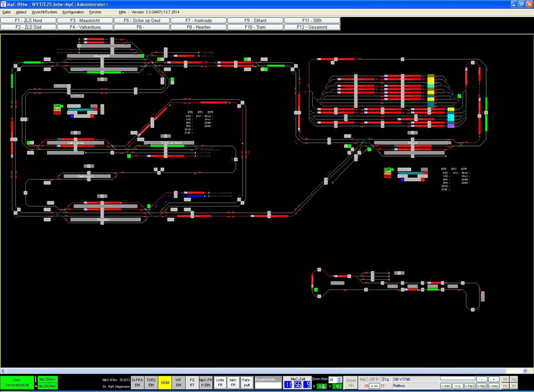Screen dimensions: 534x392
Task: Increase the Zoom-Wert with the up arrow
Action: click(x=339, y=378)
